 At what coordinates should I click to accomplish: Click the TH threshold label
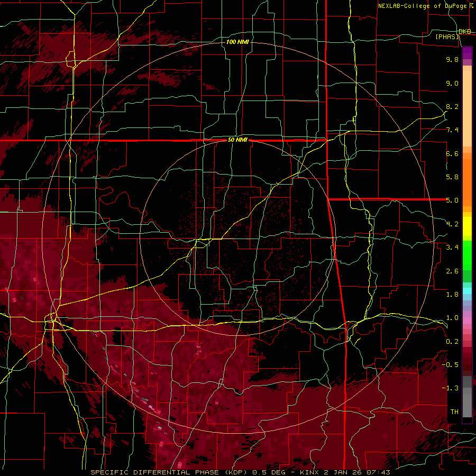[454, 412]
